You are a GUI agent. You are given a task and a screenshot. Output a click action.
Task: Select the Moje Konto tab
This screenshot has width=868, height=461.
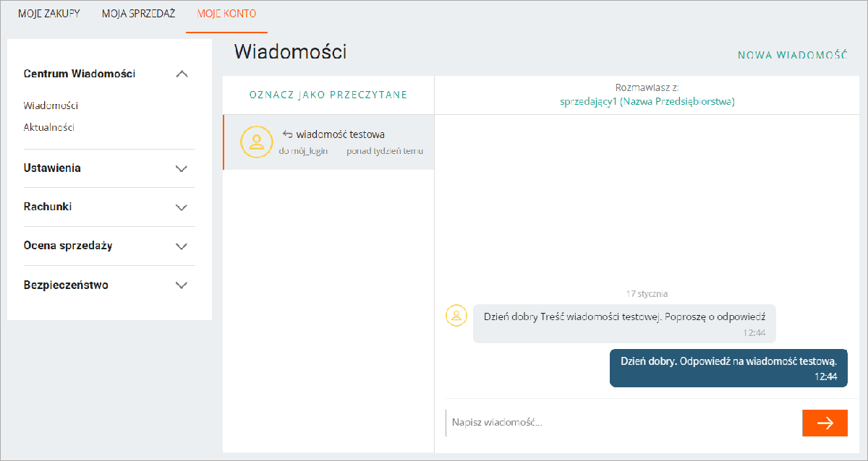click(x=226, y=14)
